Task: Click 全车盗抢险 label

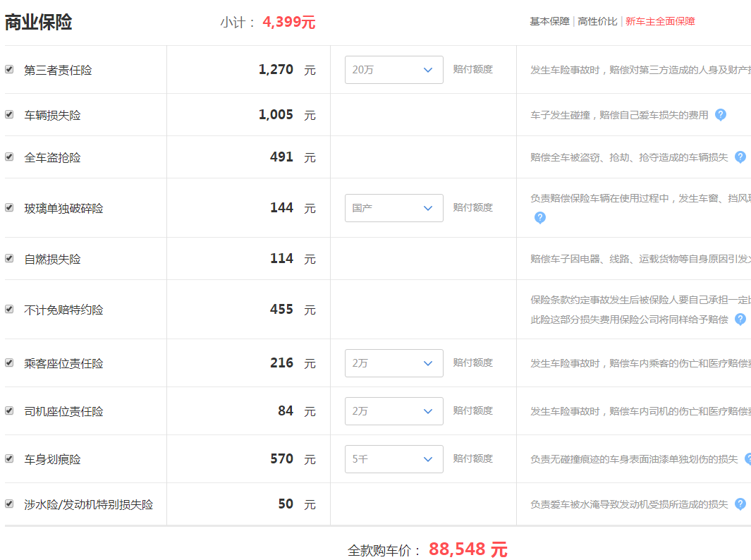Action: (x=52, y=157)
